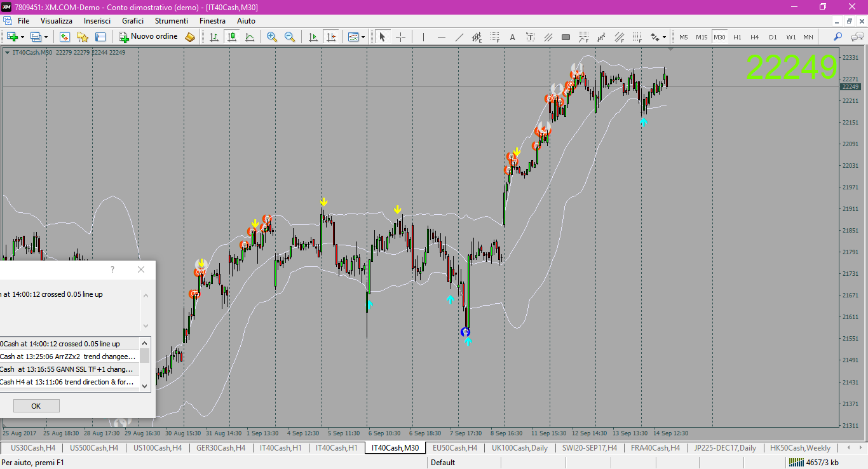Select the Equidistant Channel tool
The height and width of the screenshot is (469, 868).
[477, 37]
